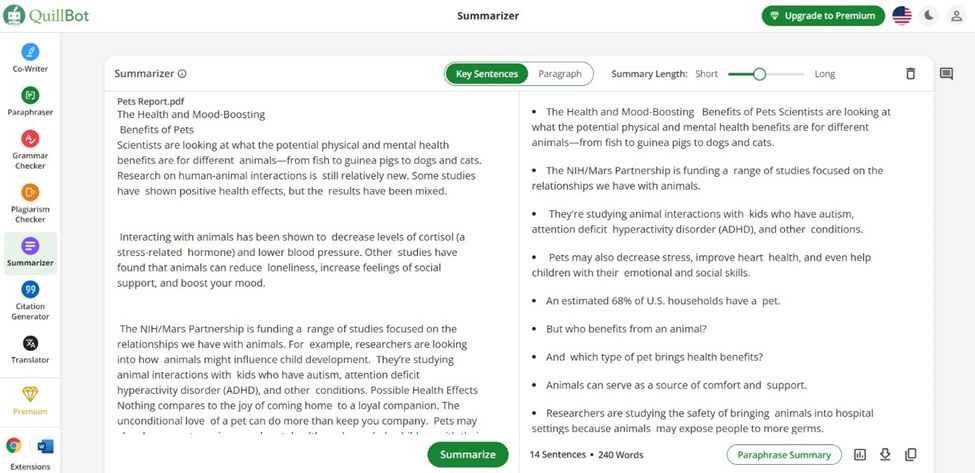Open the Co-Writer tool
This screenshot has height=473, width=975.
pyautogui.click(x=30, y=58)
